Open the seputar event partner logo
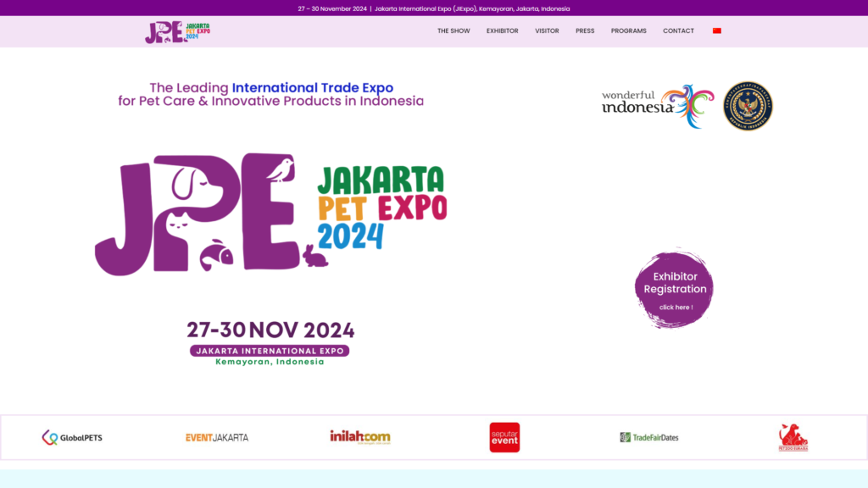Image resolution: width=868 pixels, height=488 pixels. coord(504,437)
